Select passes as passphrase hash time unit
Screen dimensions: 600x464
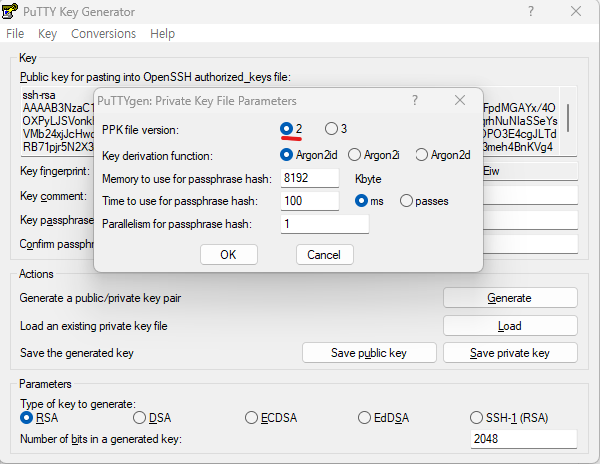click(x=424, y=201)
